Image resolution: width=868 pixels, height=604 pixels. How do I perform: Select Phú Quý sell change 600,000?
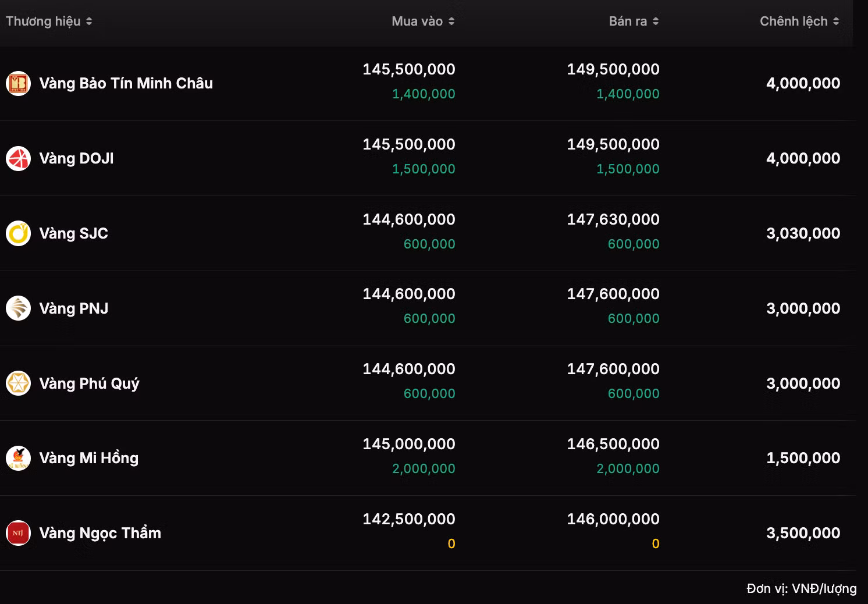[634, 393]
